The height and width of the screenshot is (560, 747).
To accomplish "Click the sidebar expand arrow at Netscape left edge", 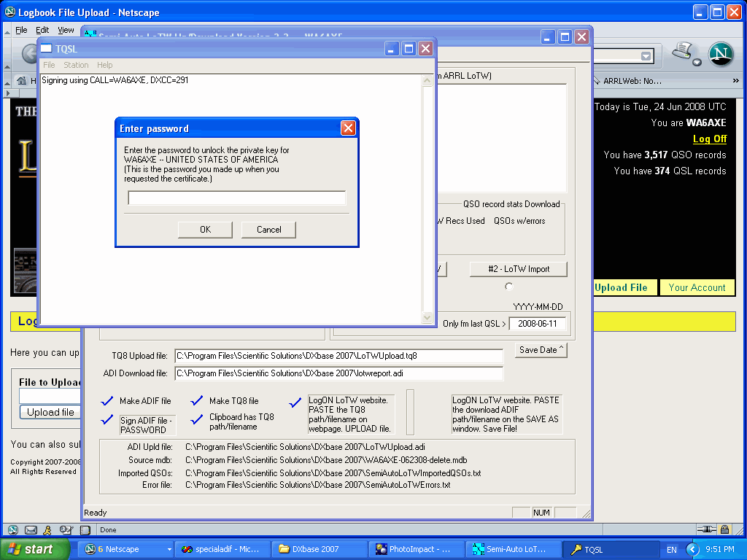I will tap(7, 93).
